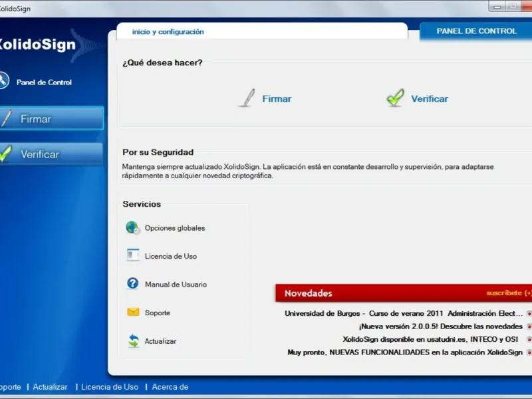Open Licencia de Uso in Servicios list

click(171, 256)
